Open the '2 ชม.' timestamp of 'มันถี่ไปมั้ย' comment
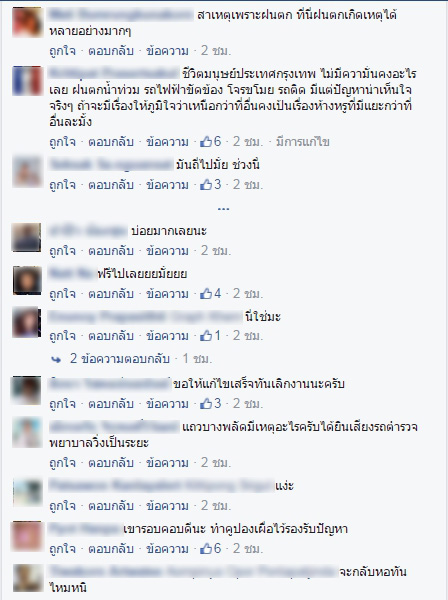The width and height of the screenshot is (448, 600). (x=248, y=185)
